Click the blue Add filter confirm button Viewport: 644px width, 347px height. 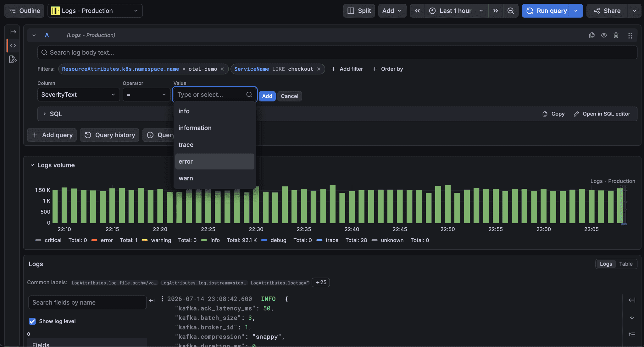tap(267, 96)
